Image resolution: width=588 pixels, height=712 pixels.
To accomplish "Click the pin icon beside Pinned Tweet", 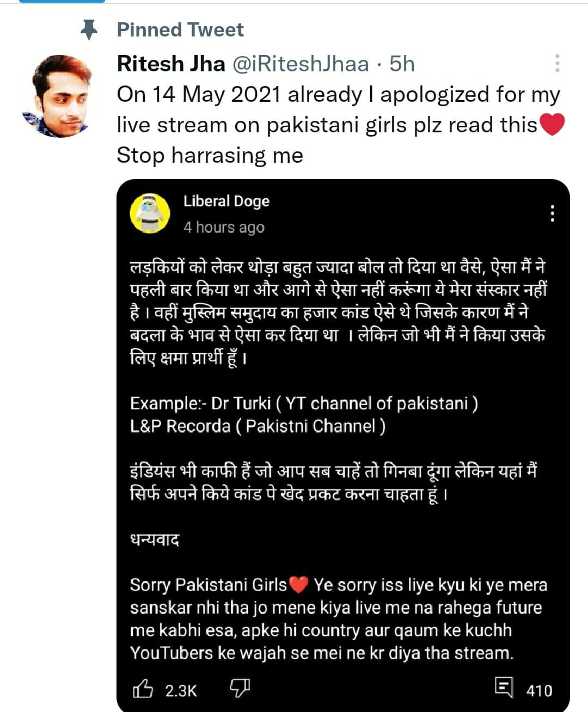I will click(89, 30).
